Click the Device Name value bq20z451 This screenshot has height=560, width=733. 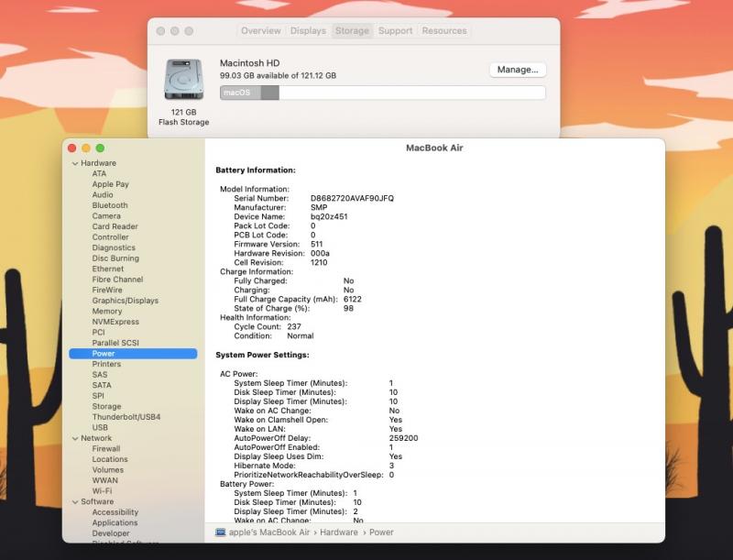point(329,217)
